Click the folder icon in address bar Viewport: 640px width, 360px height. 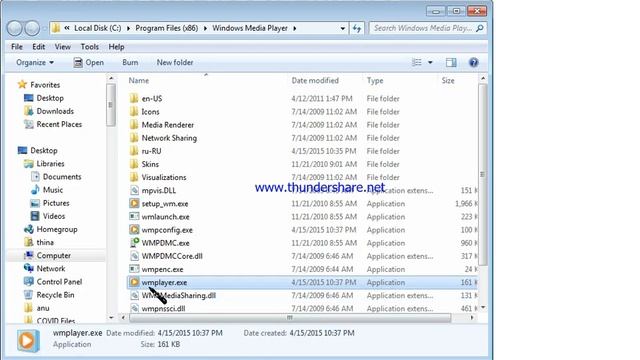click(x=56, y=28)
